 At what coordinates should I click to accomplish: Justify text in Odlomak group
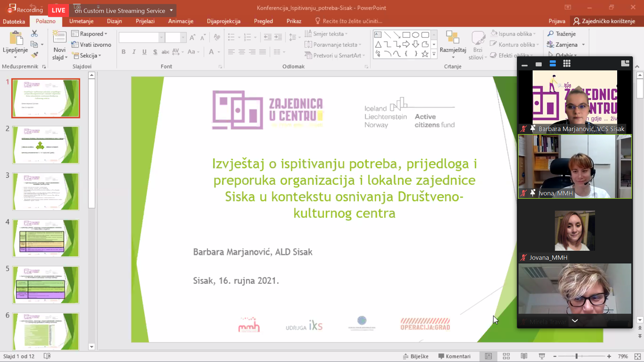pyautogui.click(x=263, y=52)
